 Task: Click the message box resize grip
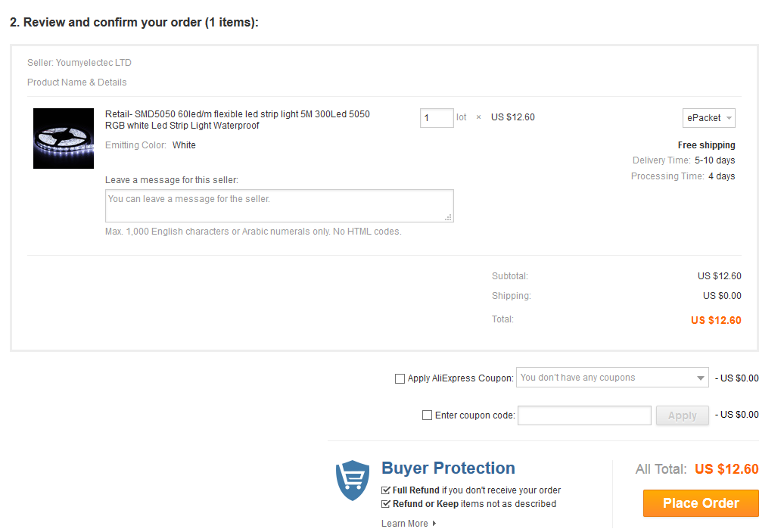tap(449, 217)
